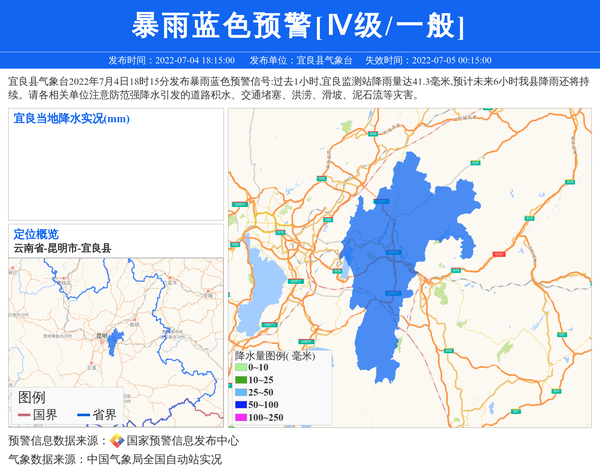The width and height of the screenshot is (600, 471).
Task: Click the small blue Yiliang shape on overview map
Action: (116, 340)
